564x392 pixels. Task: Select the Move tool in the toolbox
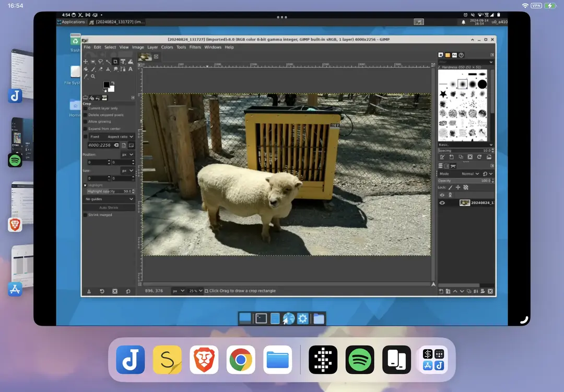coord(86,62)
